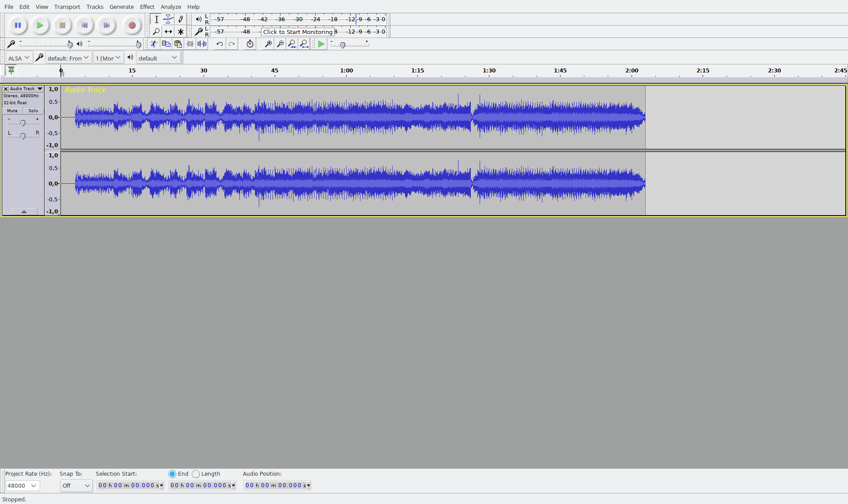
Task: Select the Selection (I-beam) tool
Action: point(156,19)
